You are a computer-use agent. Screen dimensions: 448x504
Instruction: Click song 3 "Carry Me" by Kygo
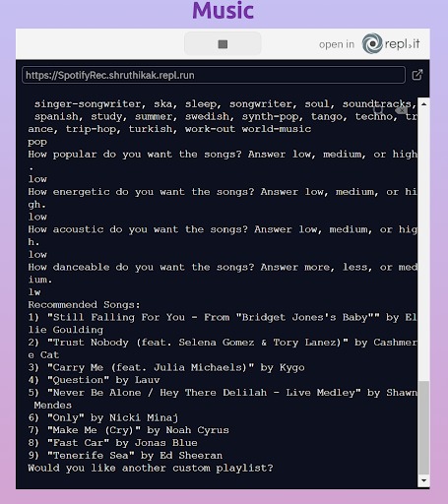coord(166,367)
